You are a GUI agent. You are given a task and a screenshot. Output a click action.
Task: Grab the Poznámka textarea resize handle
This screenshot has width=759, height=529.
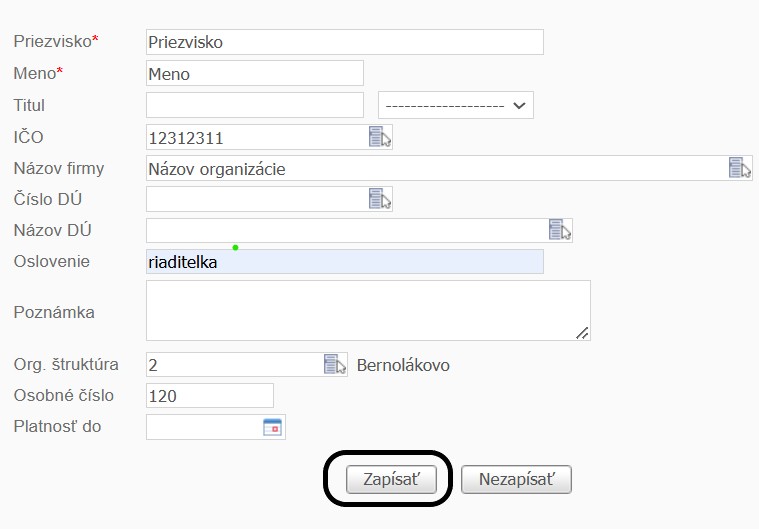pyautogui.click(x=583, y=333)
